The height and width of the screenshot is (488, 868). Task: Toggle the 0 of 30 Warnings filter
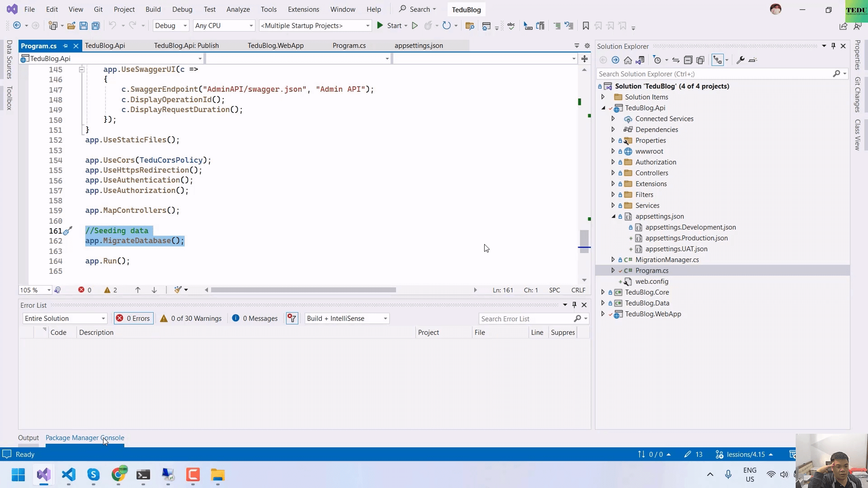pyautogui.click(x=191, y=319)
